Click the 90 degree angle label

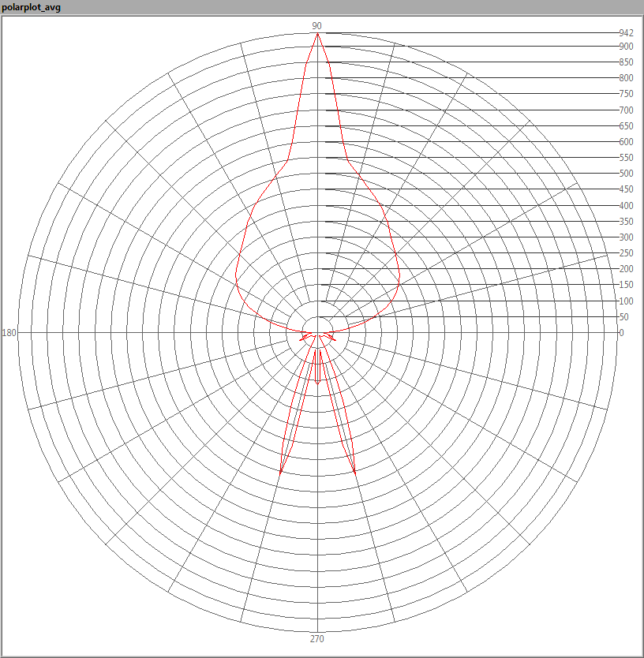pyautogui.click(x=317, y=26)
